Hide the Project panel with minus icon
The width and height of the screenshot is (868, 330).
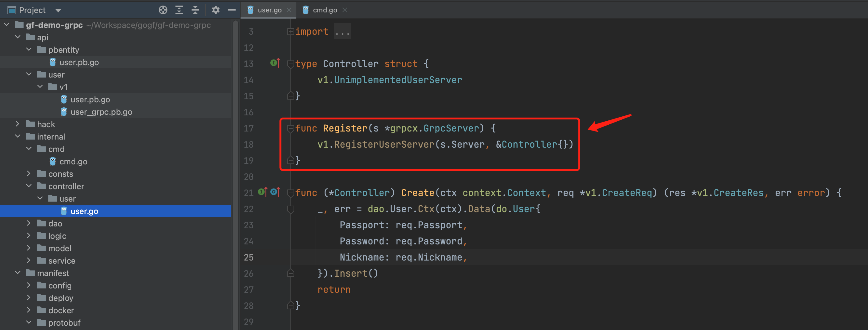232,10
